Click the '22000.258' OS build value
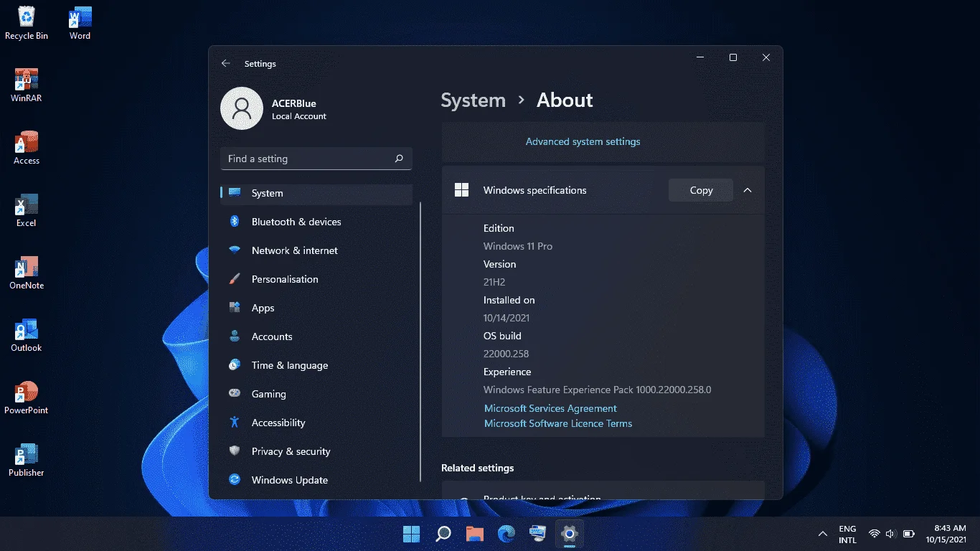The height and width of the screenshot is (551, 980). [506, 354]
